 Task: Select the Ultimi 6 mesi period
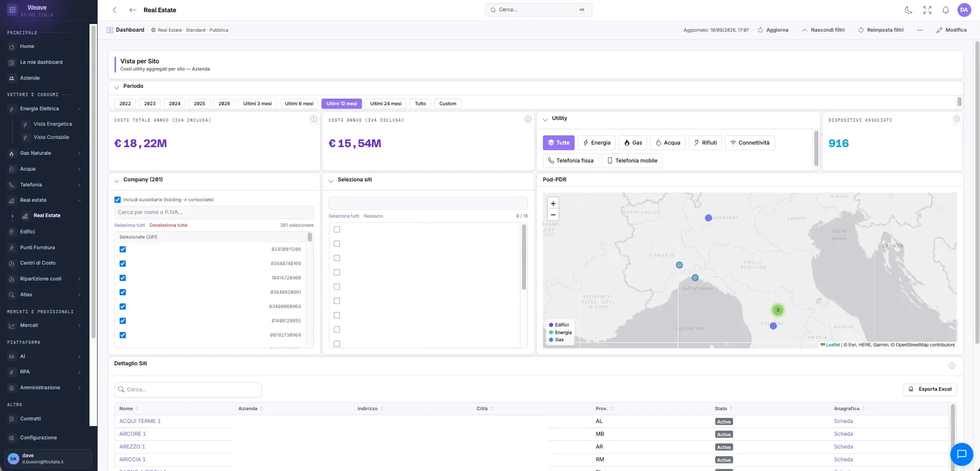coord(299,104)
